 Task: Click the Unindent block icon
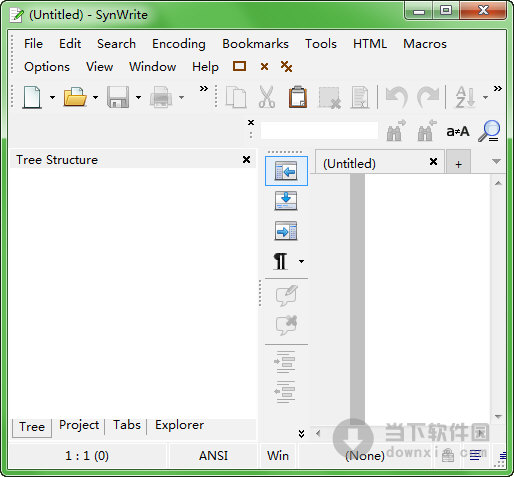pyautogui.click(x=285, y=392)
